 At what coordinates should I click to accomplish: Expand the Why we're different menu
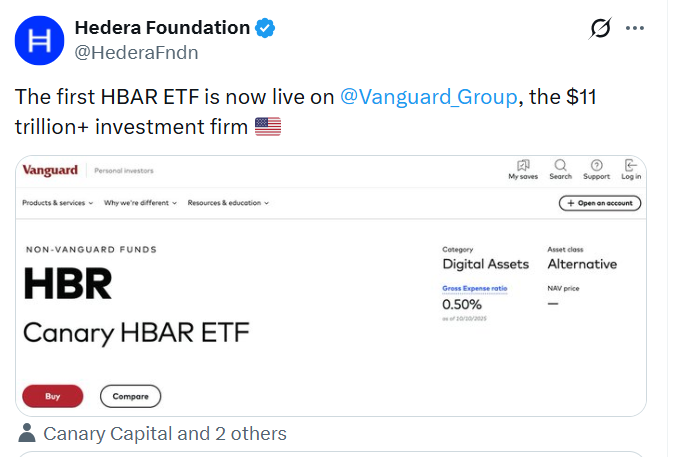(140, 203)
